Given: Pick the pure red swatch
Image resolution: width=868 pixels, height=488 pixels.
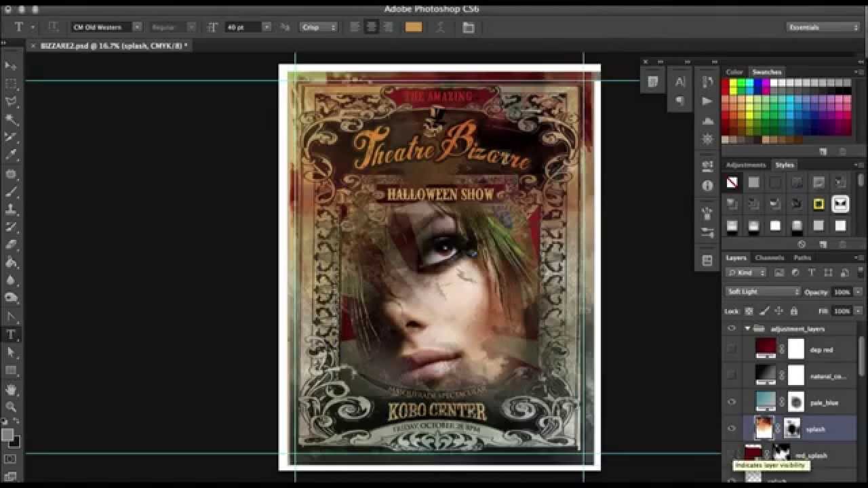Looking at the screenshot, I should click(726, 83).
